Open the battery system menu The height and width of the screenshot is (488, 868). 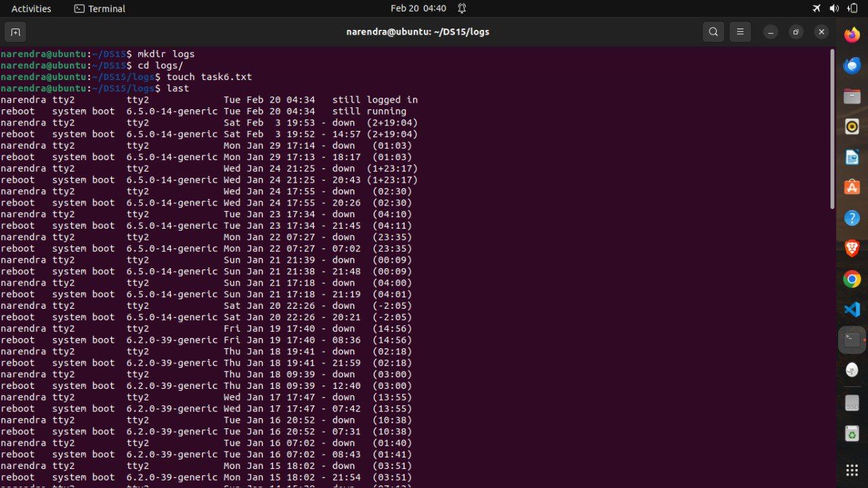click(x=852, y=9)
